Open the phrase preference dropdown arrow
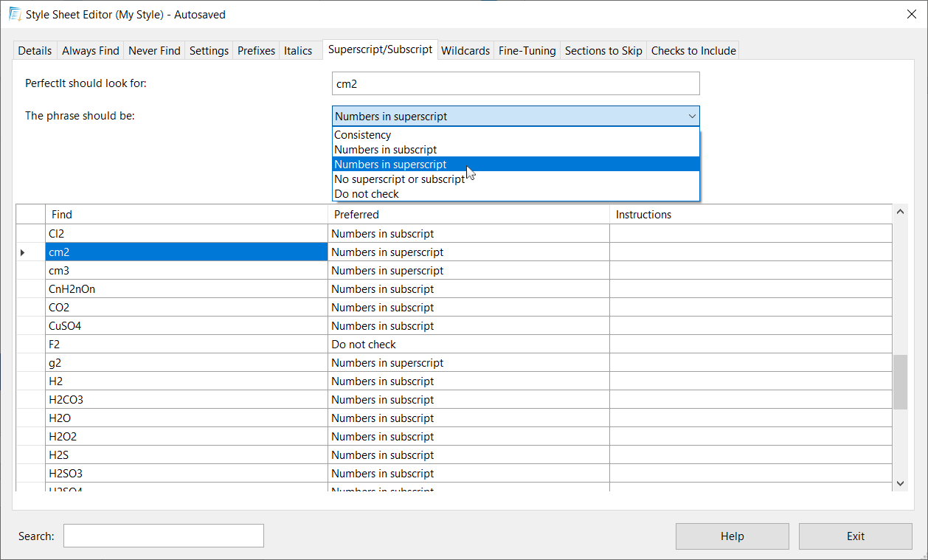The image size is (928, 560). [x=691, y=117]
